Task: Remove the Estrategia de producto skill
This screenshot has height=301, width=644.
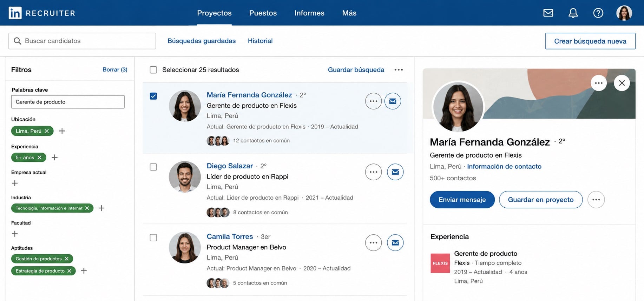Action: pos(69,271)
